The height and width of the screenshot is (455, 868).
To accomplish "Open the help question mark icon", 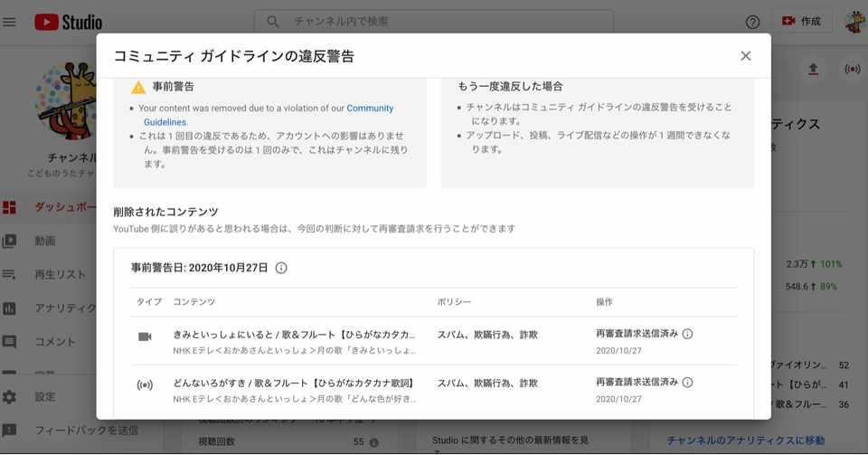I will (x=752, y=22).
